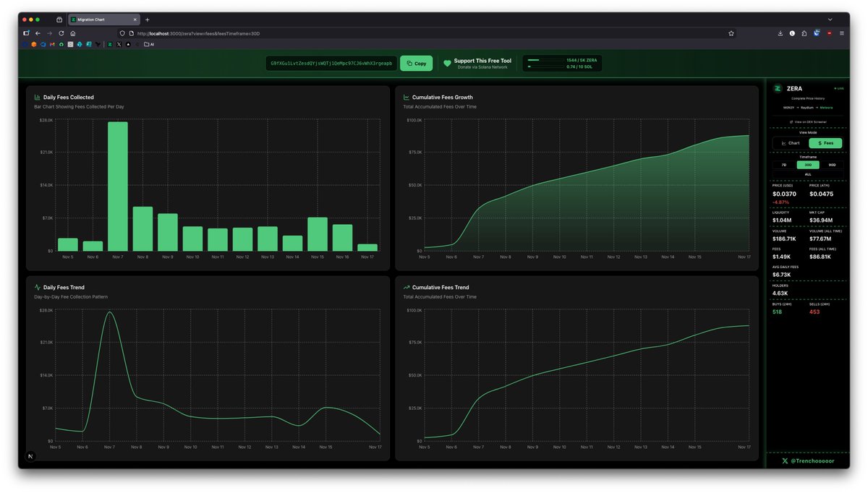Select the 90D timeframe option

833,165
